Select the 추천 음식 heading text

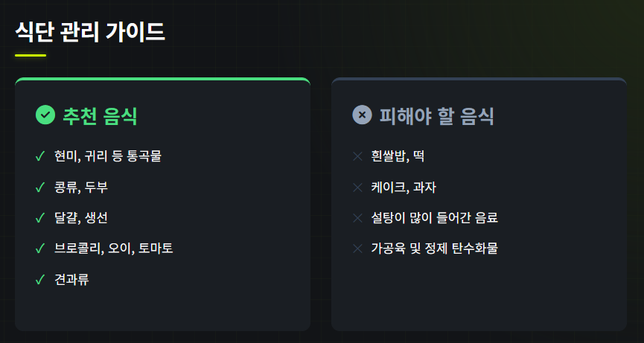(x=100, y=116)
